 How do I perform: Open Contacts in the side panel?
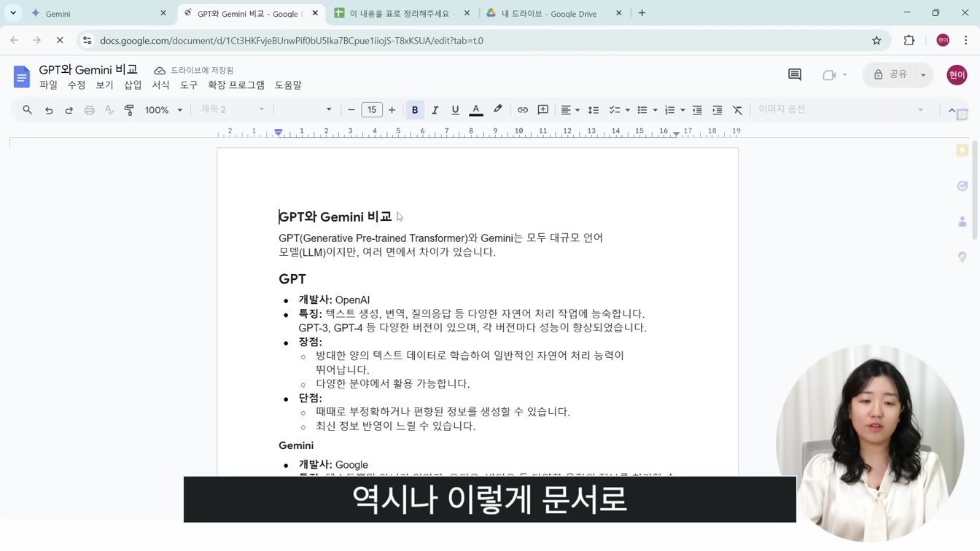pos(962,222)
